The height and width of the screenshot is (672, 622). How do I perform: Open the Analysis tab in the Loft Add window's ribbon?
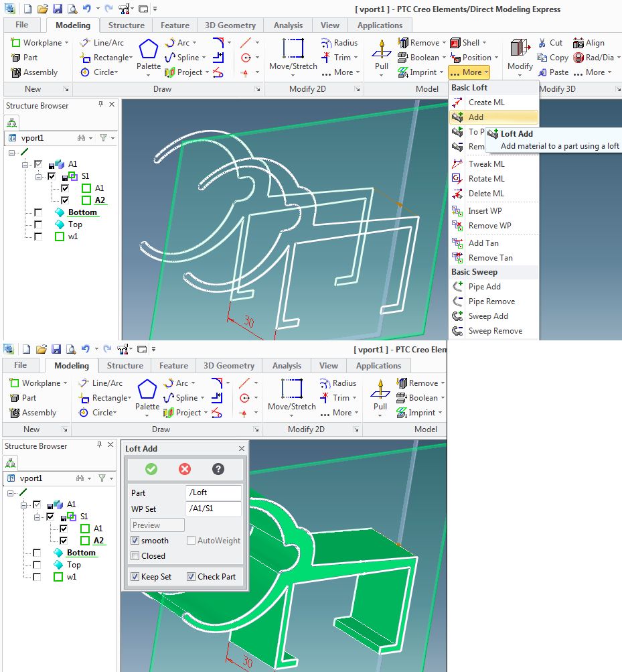(287, 366)
